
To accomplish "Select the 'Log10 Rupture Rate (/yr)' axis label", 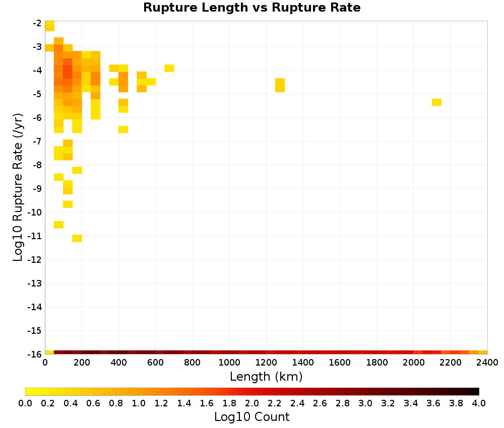I will pos(18,187).
